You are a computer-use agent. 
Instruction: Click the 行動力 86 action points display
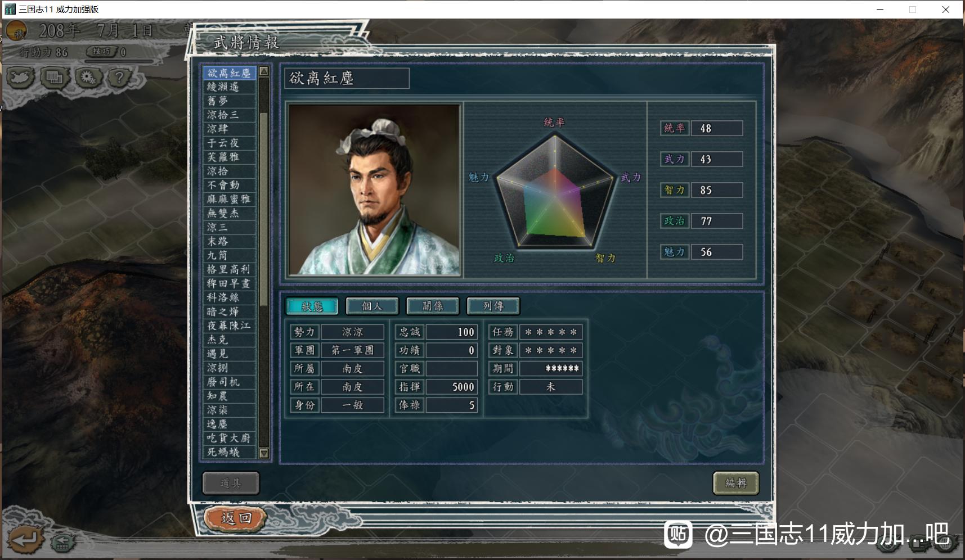click(43, 52)
